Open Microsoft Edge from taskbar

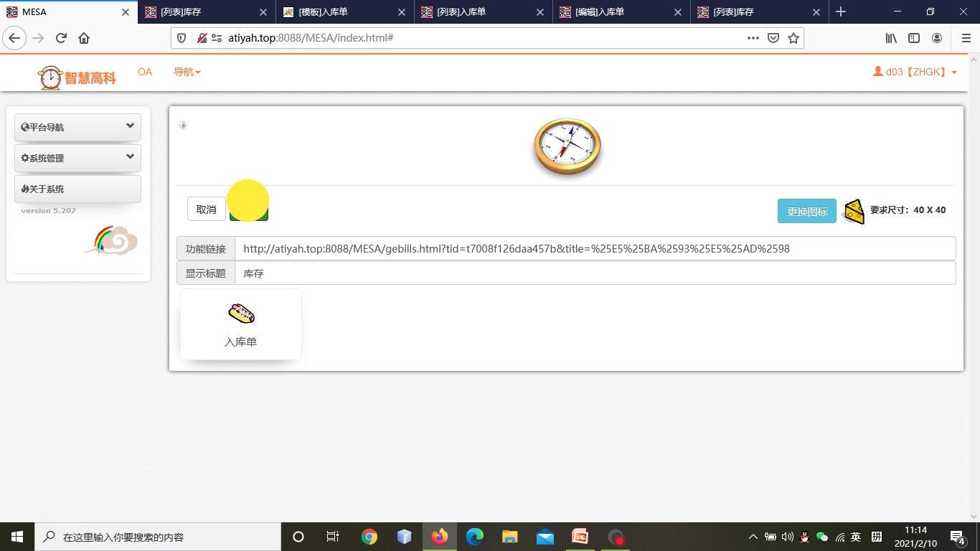pos(475,537)
